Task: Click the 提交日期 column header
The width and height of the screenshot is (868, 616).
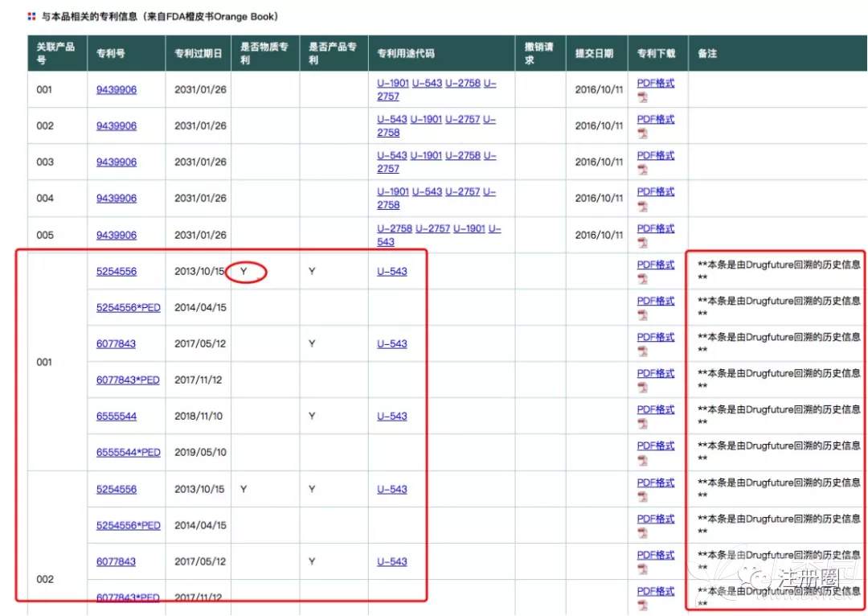Action: [x=594, y=54]
